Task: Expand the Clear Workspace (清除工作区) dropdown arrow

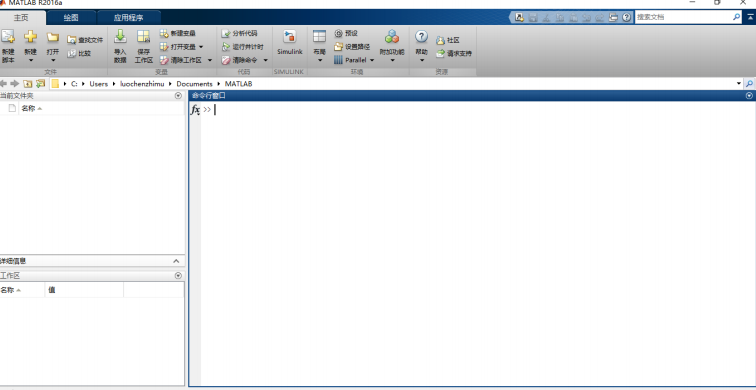Action: [x=210, y=60]
